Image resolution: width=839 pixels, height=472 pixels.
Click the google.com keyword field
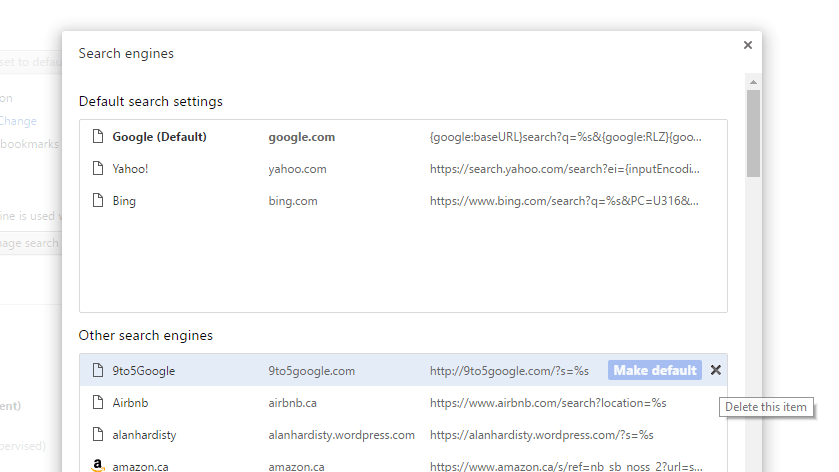tap(302, 137)
